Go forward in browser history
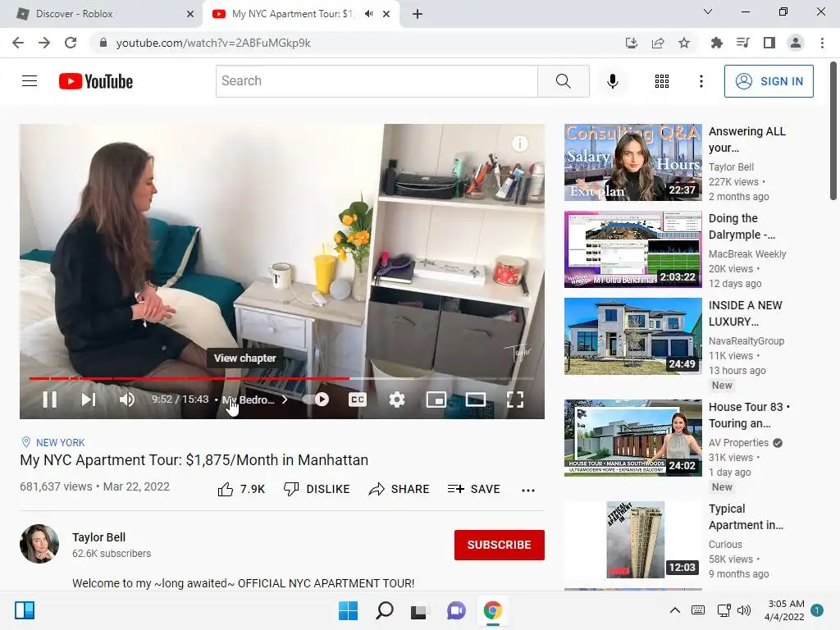Screen dimensions: 840x630 (44, 43)
